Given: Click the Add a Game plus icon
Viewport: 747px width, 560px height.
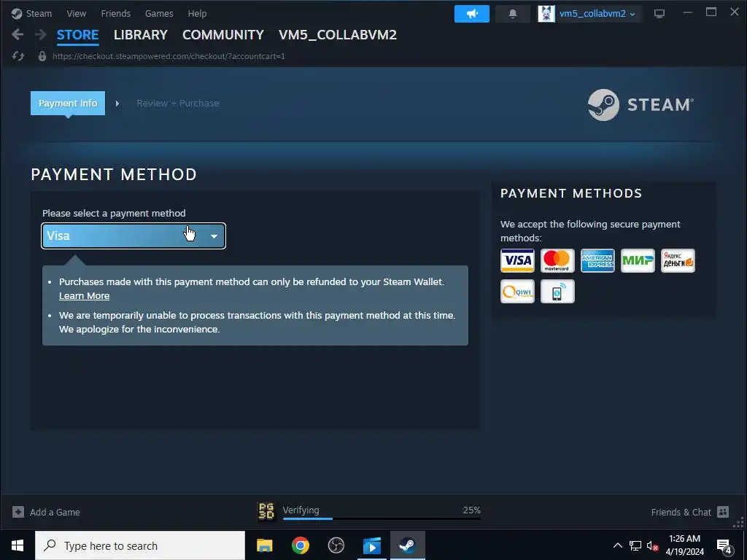Looking at the screenshot, I should 18,512.
